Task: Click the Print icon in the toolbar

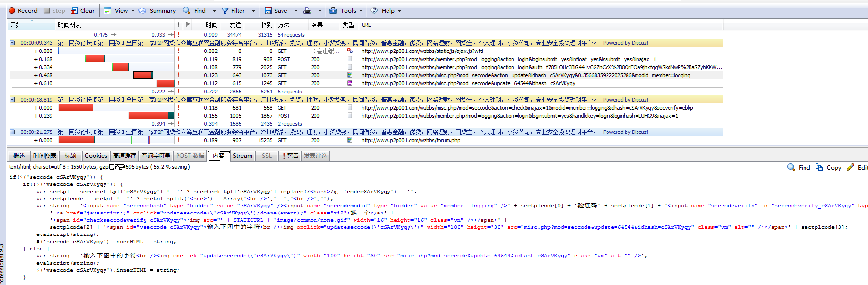Action: pos(308,10)
